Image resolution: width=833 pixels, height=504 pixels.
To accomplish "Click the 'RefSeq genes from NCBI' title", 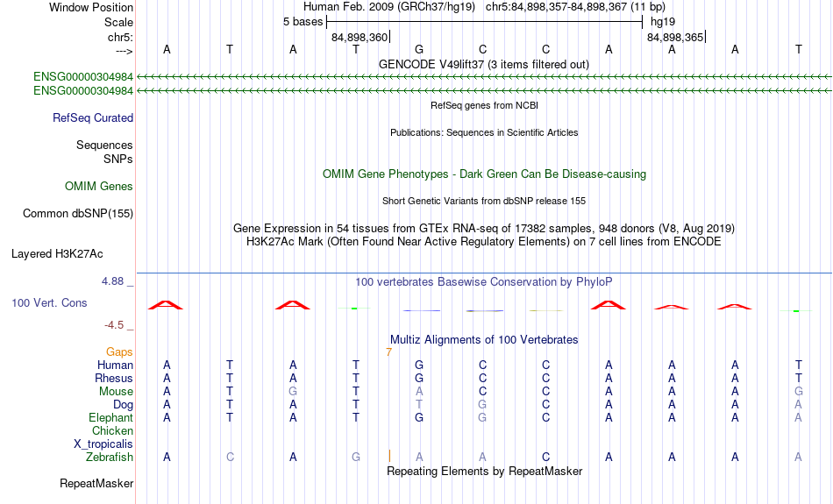I will coord(485,105).
